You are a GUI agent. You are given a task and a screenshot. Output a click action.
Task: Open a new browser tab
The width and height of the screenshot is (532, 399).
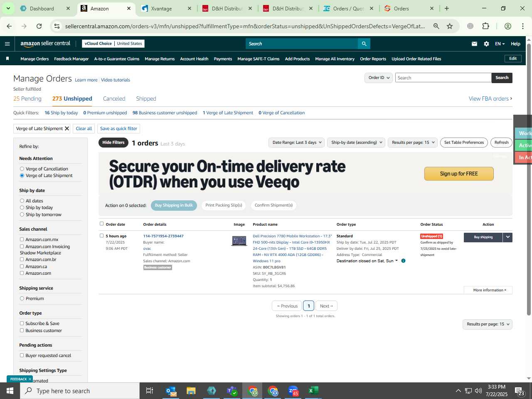[447, 8]
